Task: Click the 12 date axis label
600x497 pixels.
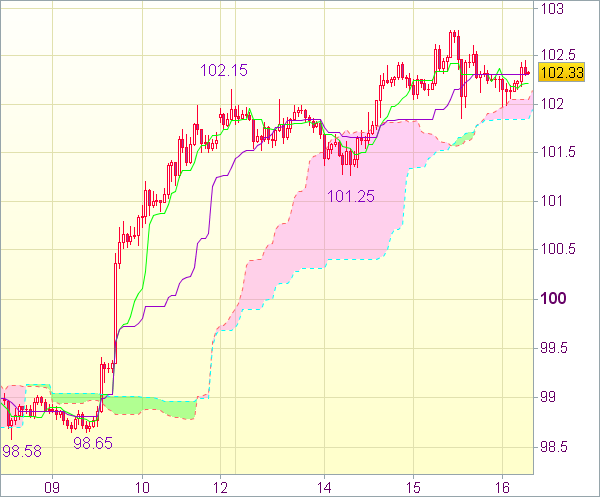Action: tap(220, 488)
